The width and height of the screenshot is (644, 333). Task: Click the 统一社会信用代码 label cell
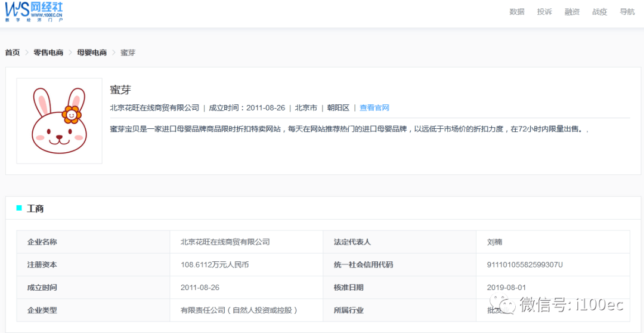pos(400,265)
